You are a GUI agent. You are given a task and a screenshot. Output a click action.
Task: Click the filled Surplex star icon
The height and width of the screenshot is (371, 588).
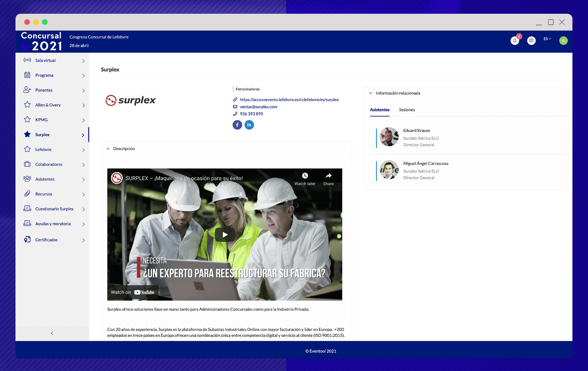click(x=27, y=134)
